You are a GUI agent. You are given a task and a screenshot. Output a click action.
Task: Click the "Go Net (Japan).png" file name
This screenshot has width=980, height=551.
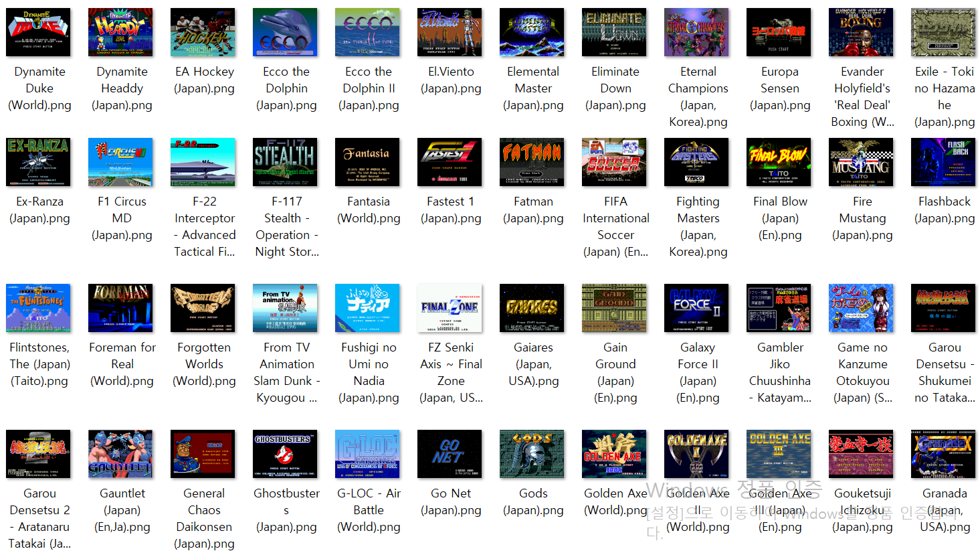pyautogui.click(x=451, y=501)
